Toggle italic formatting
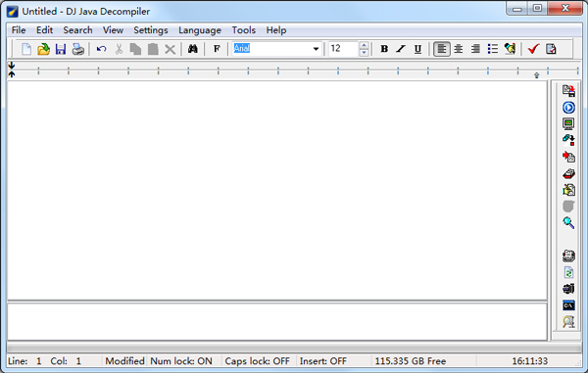The image size is (588, 373). [x=401, y=49]
